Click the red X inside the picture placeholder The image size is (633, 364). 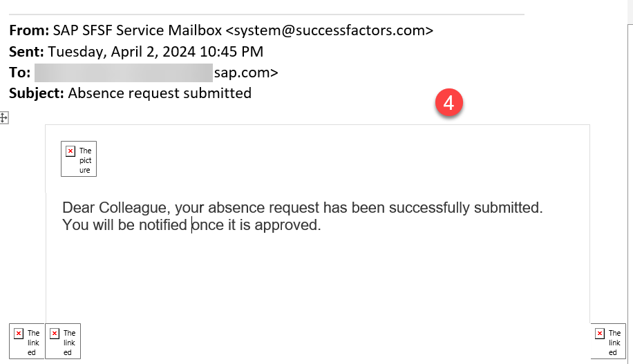(70, 151)
